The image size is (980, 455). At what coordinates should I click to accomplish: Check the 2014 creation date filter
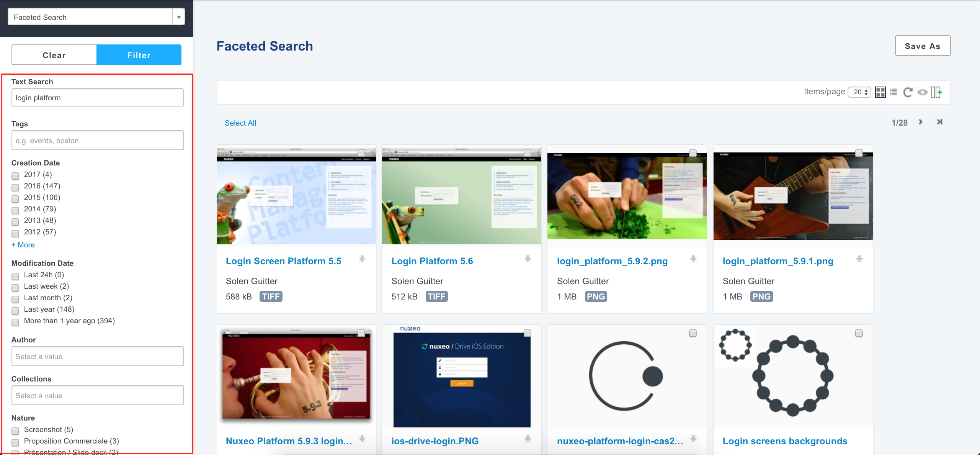[x=15, y=210]
